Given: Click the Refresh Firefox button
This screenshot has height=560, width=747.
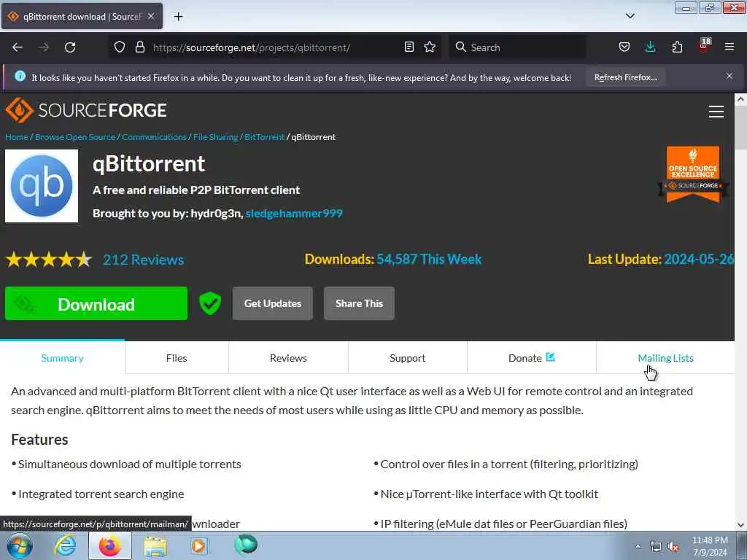Looking at the screenshot, I should pos(625,77).
